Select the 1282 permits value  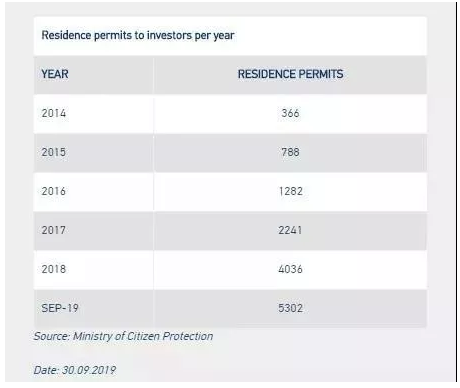291,191
